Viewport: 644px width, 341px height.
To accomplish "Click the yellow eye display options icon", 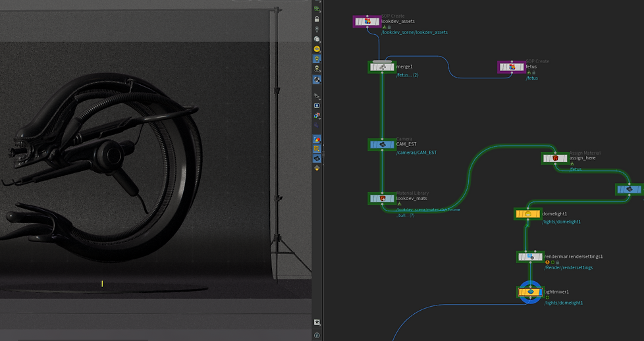I will tap(317, 49).
